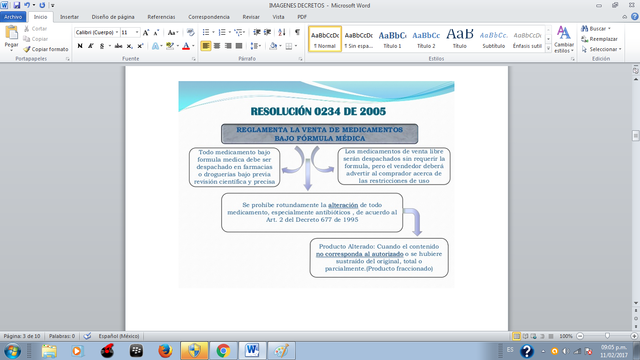Open the borders dropdown

pos(296,46)
